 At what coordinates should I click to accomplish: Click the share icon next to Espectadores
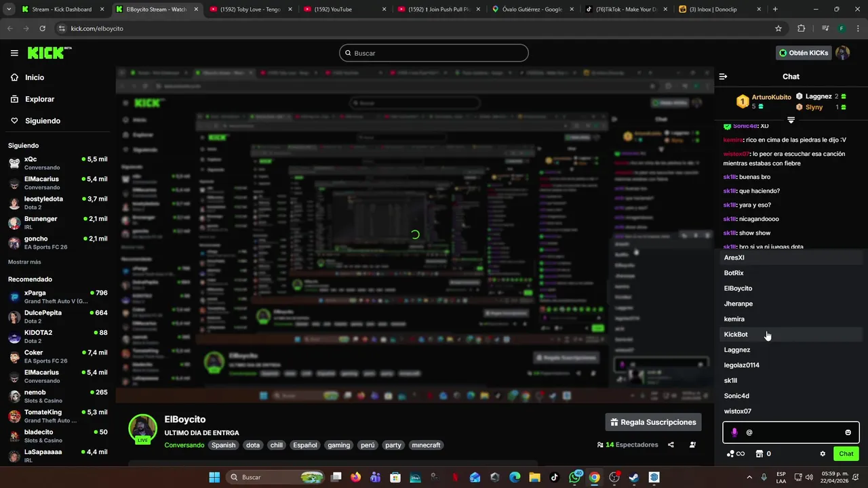click(671, 445)
